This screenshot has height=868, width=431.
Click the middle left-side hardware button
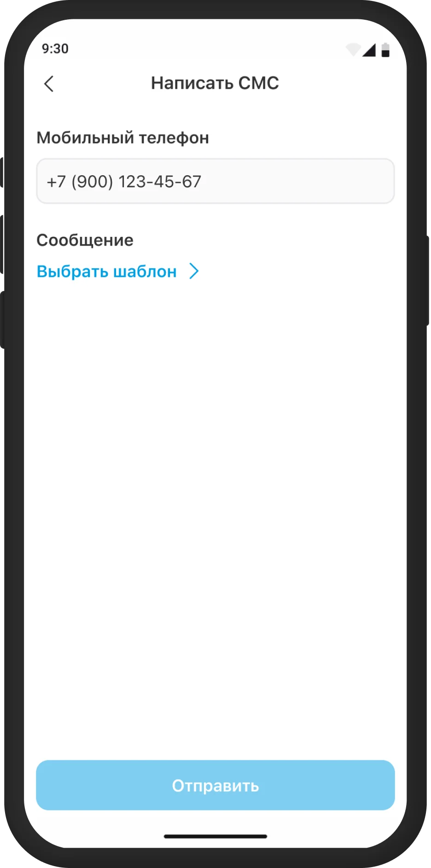coord(2,244)
